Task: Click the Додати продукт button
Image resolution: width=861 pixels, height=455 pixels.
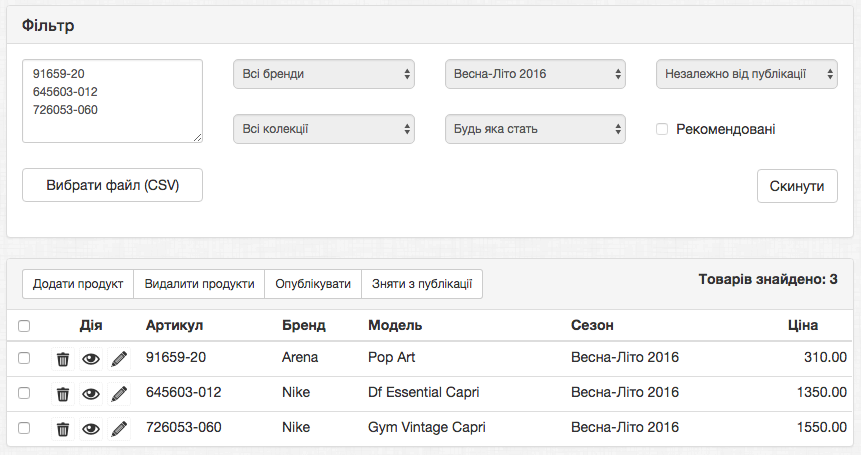Action: point(78,284)
